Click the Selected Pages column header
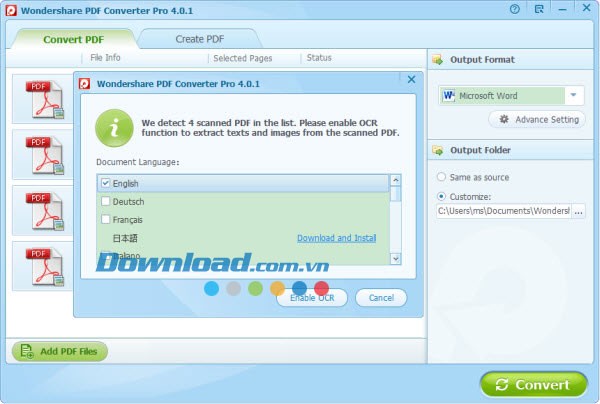Screen dimensions: 600x404 [243, 58]
